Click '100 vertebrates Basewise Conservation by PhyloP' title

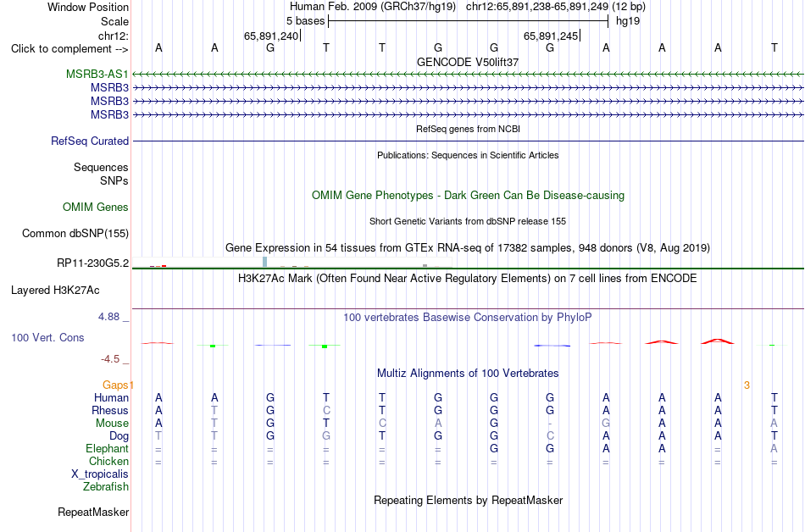click(468, 318)
